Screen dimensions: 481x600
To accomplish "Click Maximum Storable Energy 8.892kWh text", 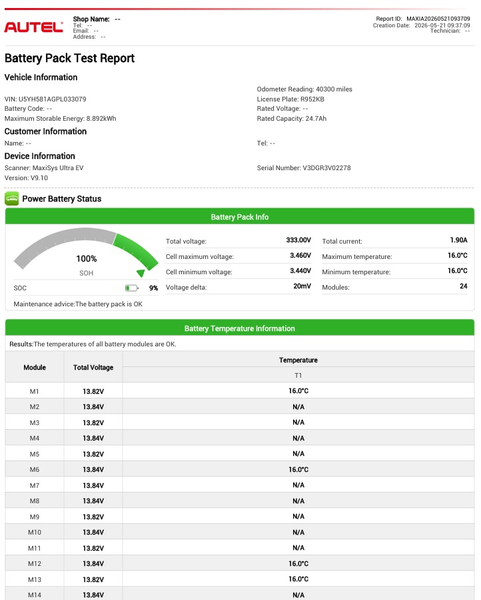I will (60, 119).
